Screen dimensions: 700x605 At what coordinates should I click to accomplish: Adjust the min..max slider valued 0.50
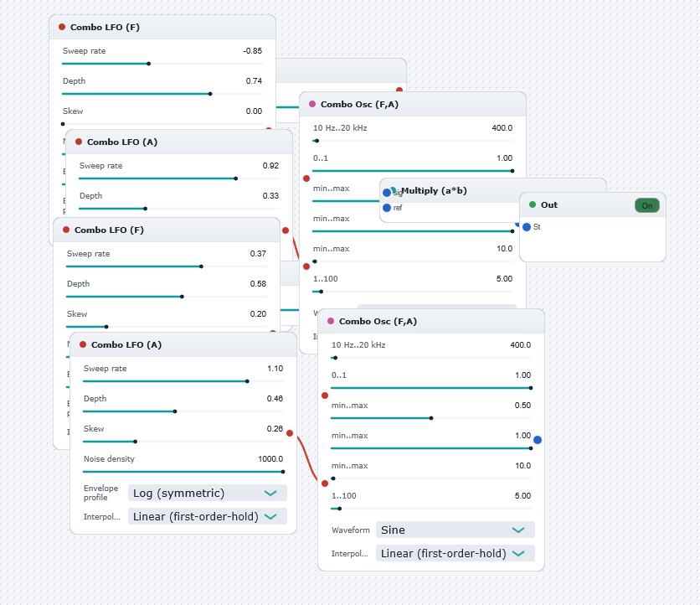click(431, 418)
